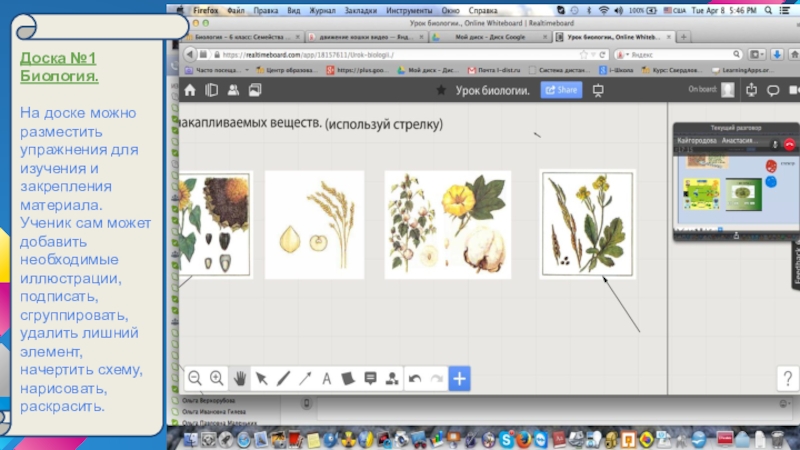Open the chat bubble in the top bar
This screenshot has width=800, height=450.
coord(772,90)
